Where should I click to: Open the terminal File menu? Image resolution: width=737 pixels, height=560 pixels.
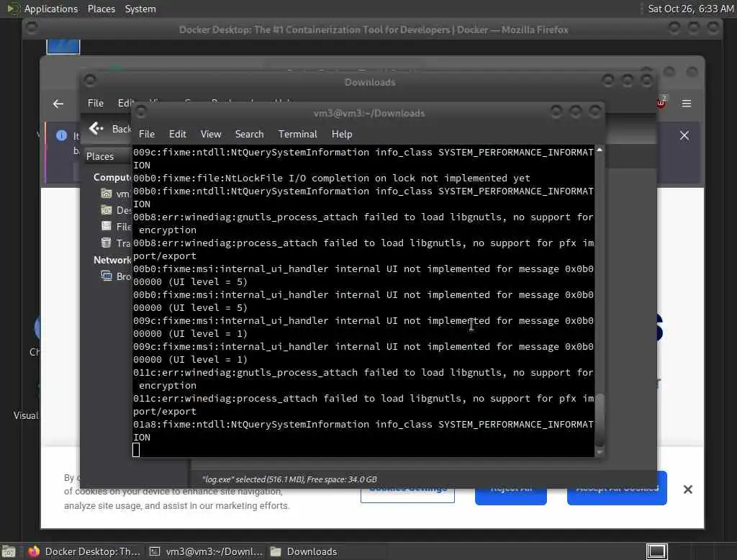[x=147, y=134]
